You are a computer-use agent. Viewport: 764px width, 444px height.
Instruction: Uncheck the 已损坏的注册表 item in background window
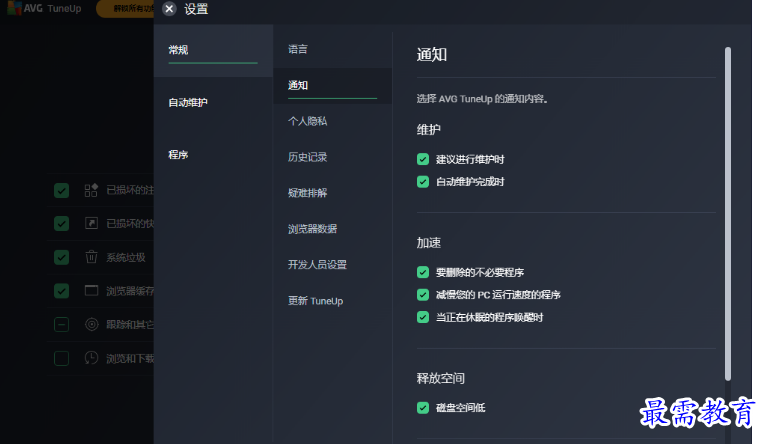point(61,190)
